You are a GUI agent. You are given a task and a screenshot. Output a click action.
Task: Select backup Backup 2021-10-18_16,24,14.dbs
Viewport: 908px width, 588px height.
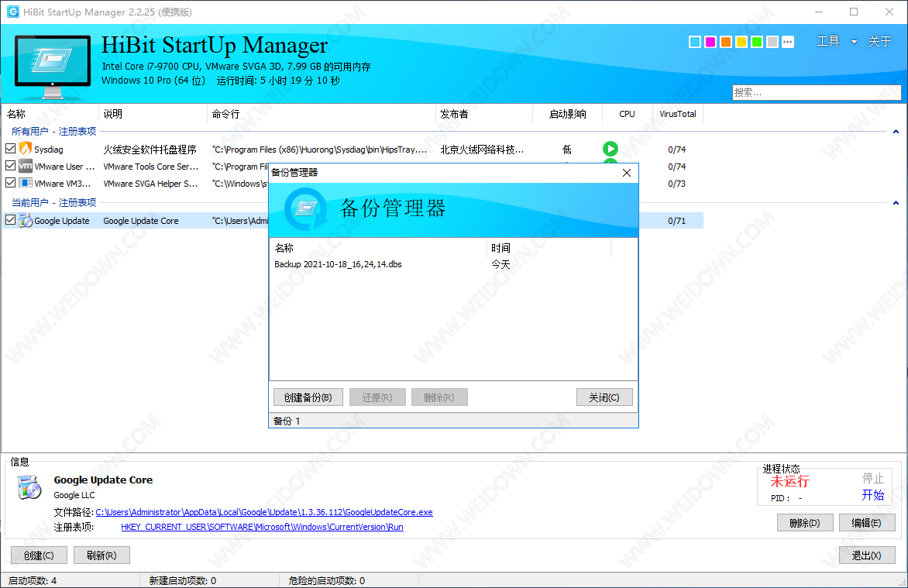(x=338, y=264)
